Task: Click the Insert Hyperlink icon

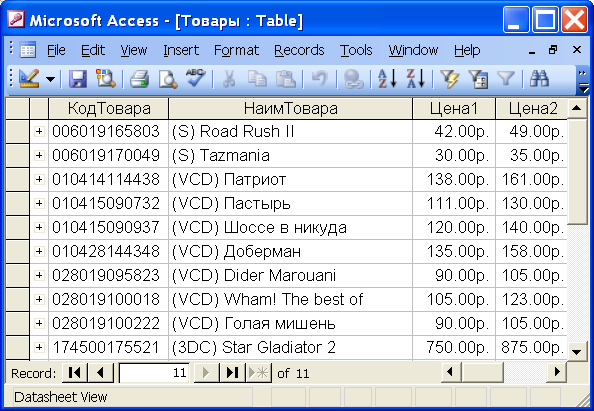Action: coord(353,79)
